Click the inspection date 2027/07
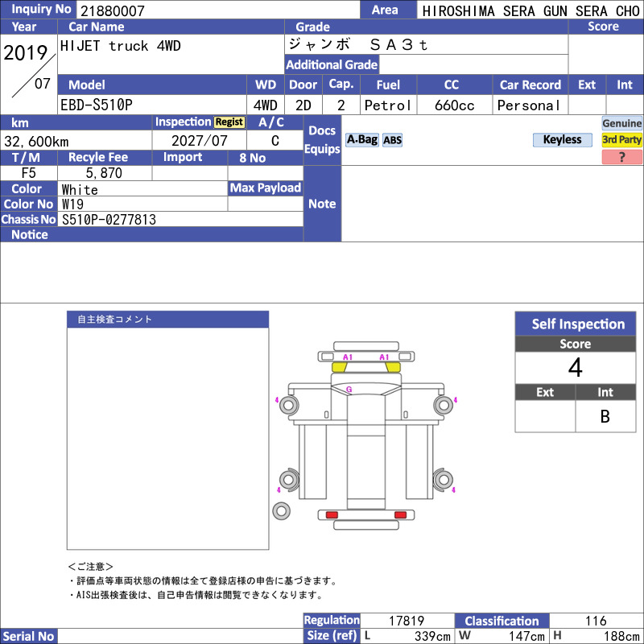Viewport: 644px width, 644px height. pyautogui.click(x=199, y=141)
